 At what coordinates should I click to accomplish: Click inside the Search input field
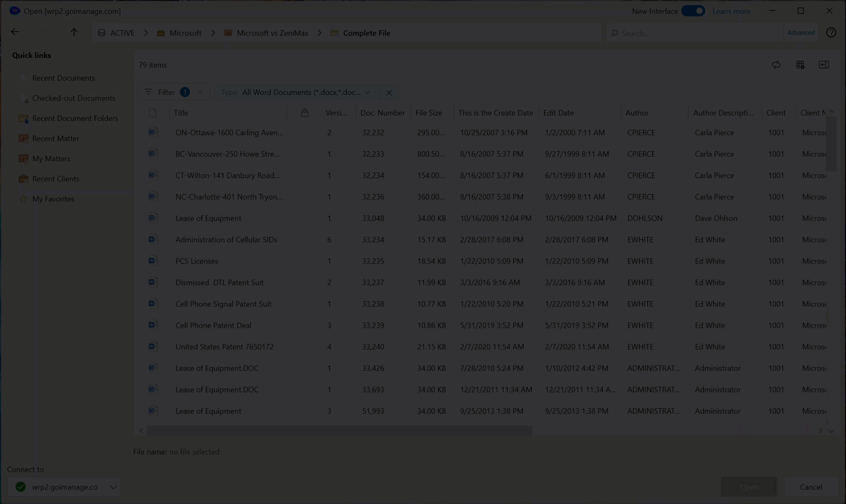click(678, 33)
